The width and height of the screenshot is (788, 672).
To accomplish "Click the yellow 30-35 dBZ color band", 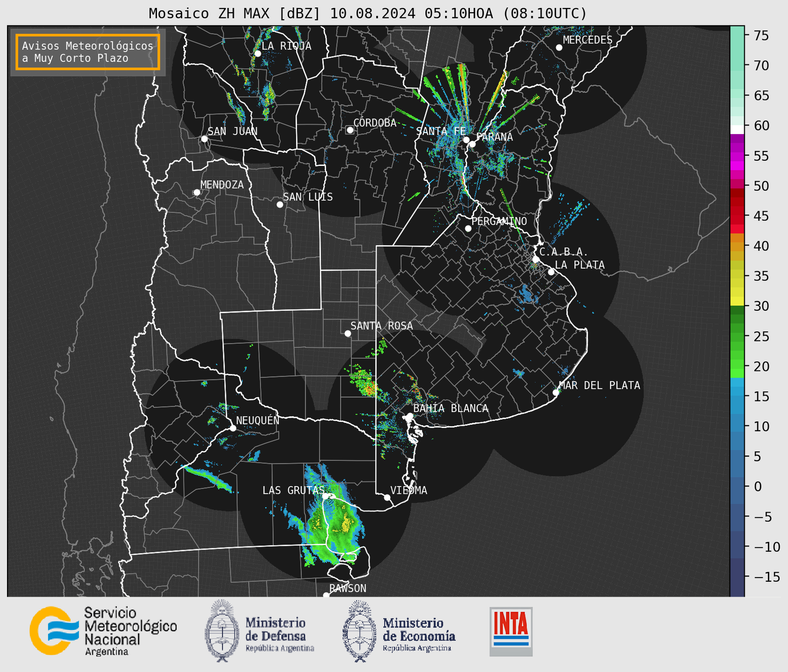I will [x=737, y=291].
